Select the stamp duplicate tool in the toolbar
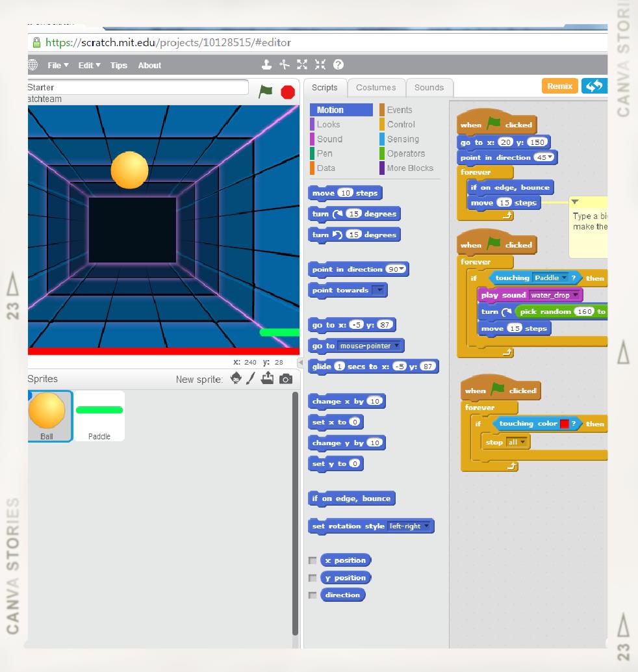 pos(266,65)
